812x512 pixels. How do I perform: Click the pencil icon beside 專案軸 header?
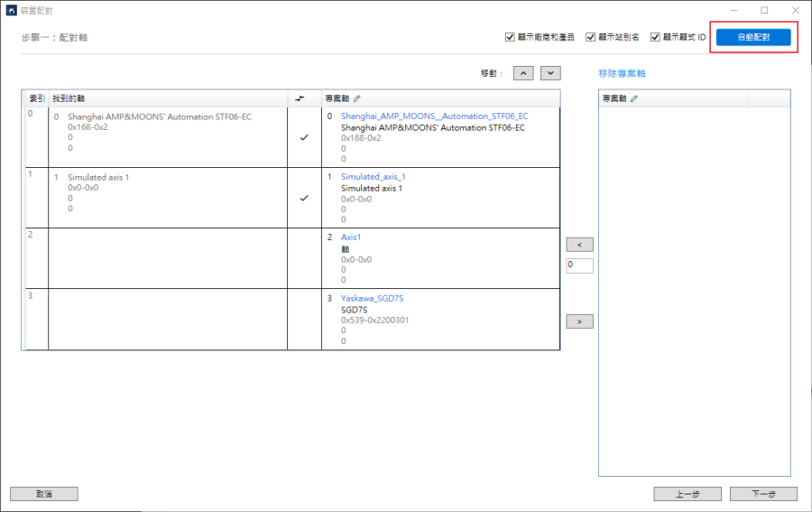tap(356, 98)
